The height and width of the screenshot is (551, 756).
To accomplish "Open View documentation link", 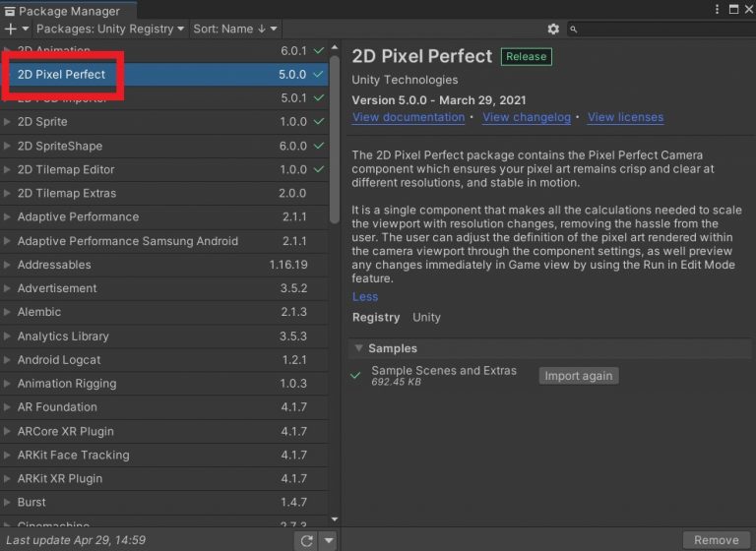I will click(409, 117).
